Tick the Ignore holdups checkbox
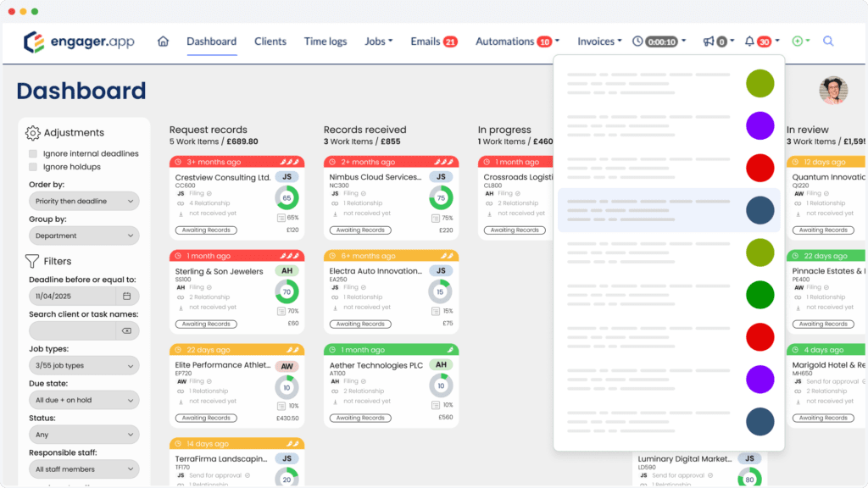The width and height of the screenshot is (868, 488). coord(33,167)
